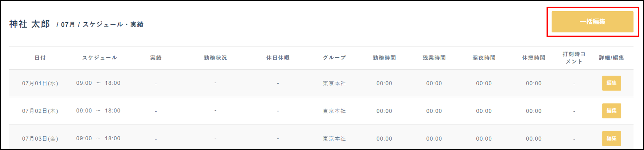Click the 休日休暇 column header
The image size is (644, 150).
tap(278, 58)
